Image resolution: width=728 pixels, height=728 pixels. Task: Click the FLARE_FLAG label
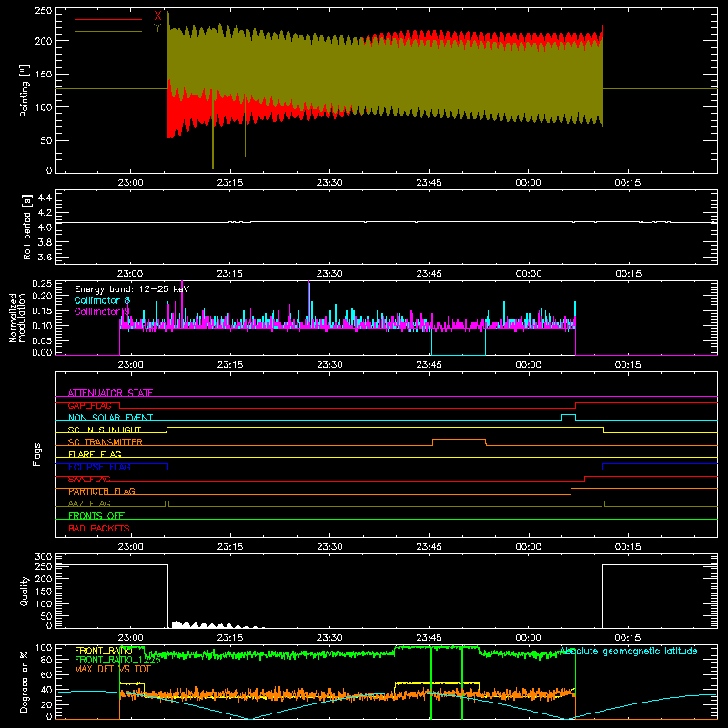95,454
